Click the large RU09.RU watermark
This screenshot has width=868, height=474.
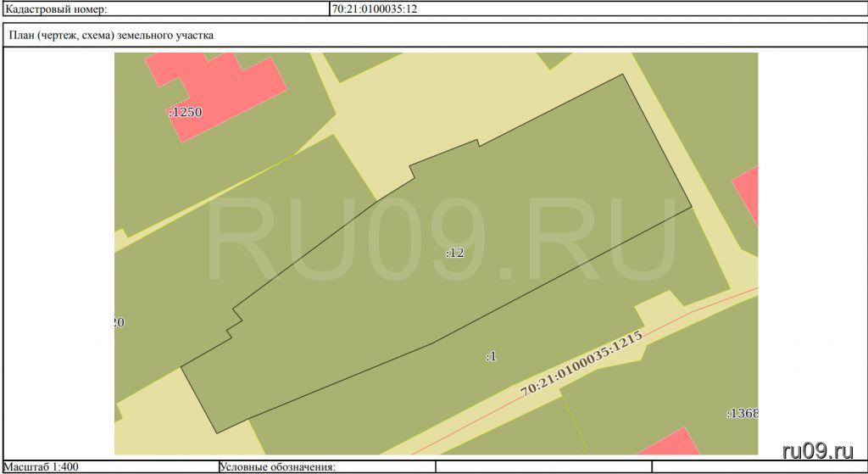pos(441,242)
